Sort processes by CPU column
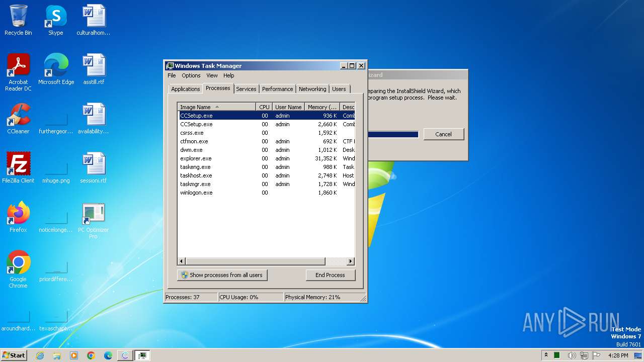The width and height of the screenshot is (644, 362). tap(264, 107)
